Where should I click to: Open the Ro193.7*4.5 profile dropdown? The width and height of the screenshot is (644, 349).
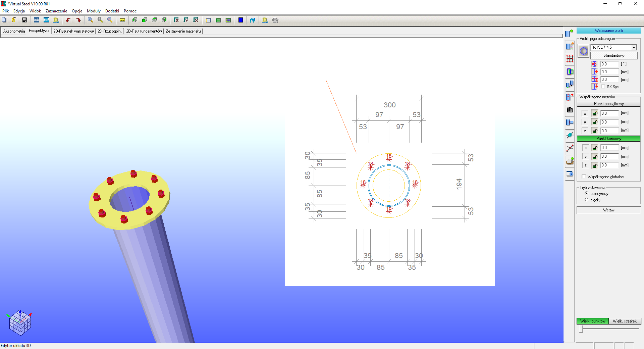[x=634, y=48]
